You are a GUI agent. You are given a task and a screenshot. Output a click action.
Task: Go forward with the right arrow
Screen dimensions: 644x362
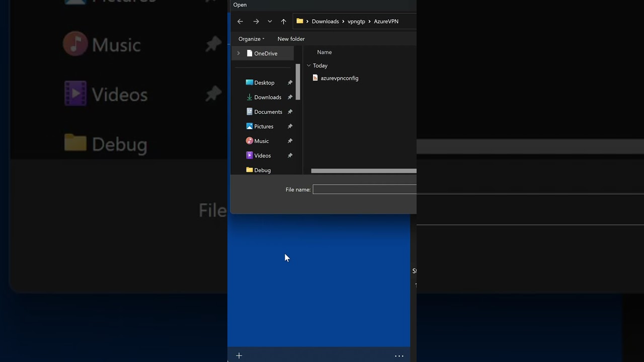(256, 21)
